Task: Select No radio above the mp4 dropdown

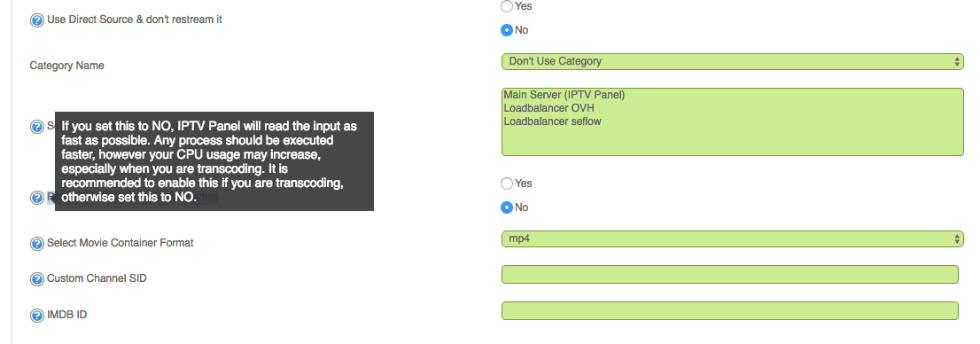Action: [x=507, y=207]
